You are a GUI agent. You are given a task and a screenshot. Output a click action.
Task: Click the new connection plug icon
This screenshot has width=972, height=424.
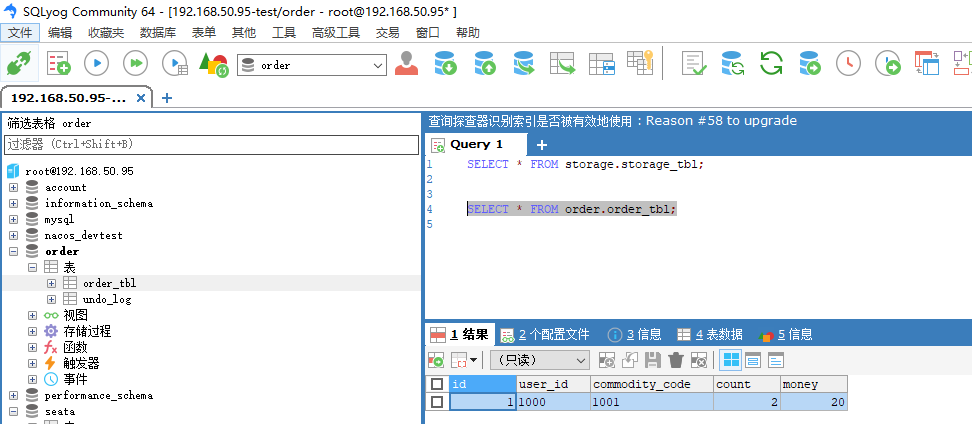[x=20, y=63]
